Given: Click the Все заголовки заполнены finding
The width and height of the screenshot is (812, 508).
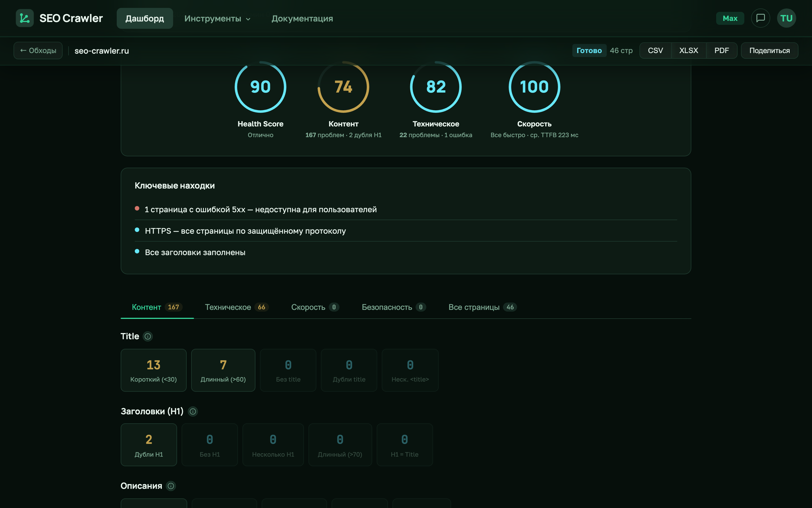Looking at the screenshot, I should [406, 252].
